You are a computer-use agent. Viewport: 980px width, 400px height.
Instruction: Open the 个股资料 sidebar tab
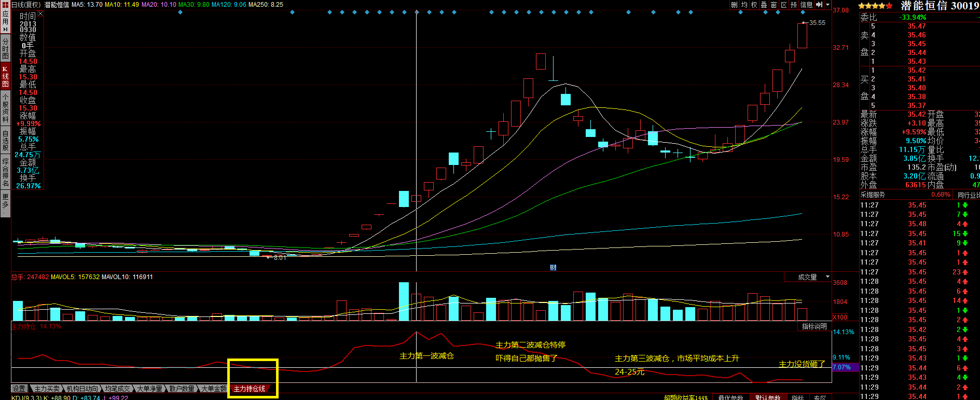[5, 107]
